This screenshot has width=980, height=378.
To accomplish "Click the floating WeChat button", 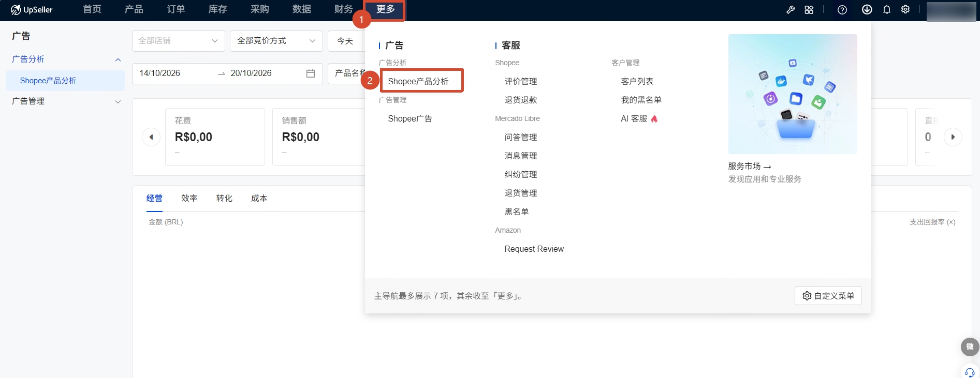I will 970,347.
